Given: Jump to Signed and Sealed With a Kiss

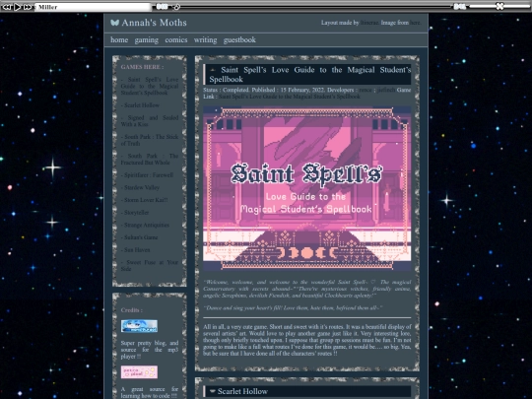Looking at the screenshot, I should (150, 121).
